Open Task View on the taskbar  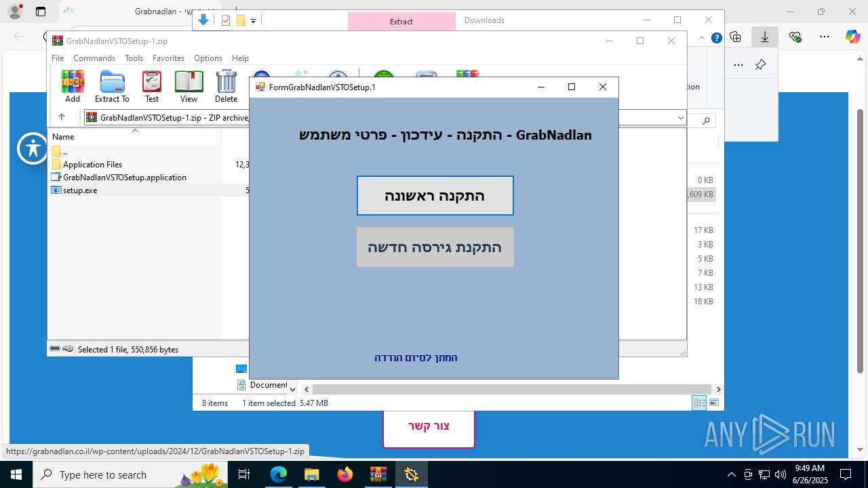(x=244, y=474)
